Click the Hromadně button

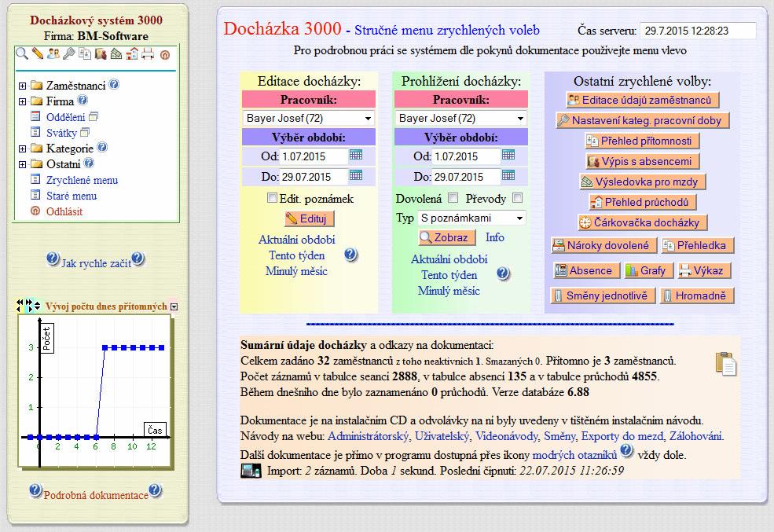pos(696,295)
